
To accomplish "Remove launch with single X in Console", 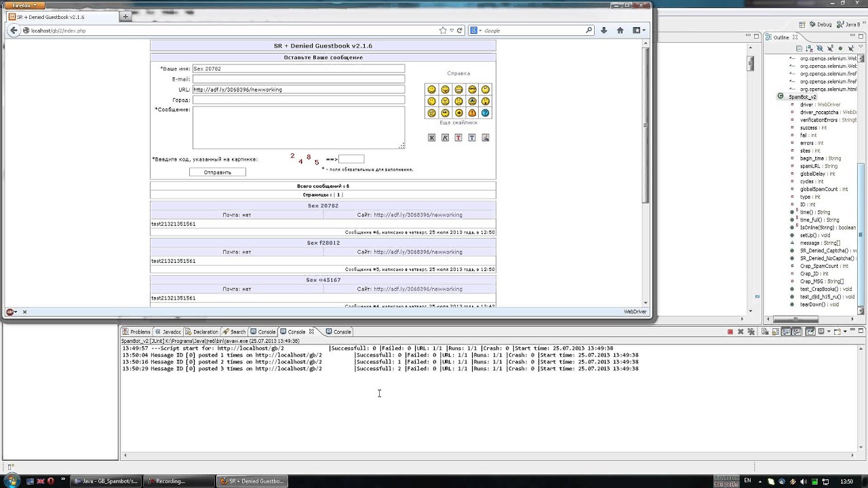I will point(741,331).
